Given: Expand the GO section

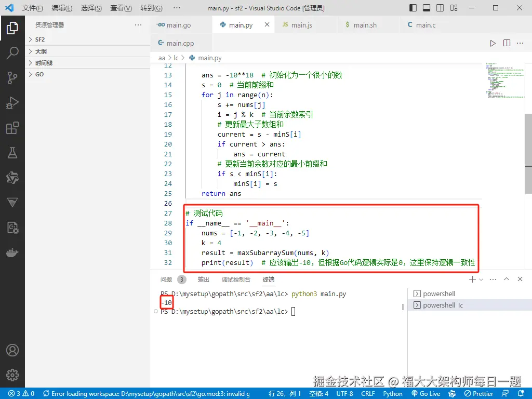Looking at the screenshot, I should pyautogui.click(x=87, y=74).
